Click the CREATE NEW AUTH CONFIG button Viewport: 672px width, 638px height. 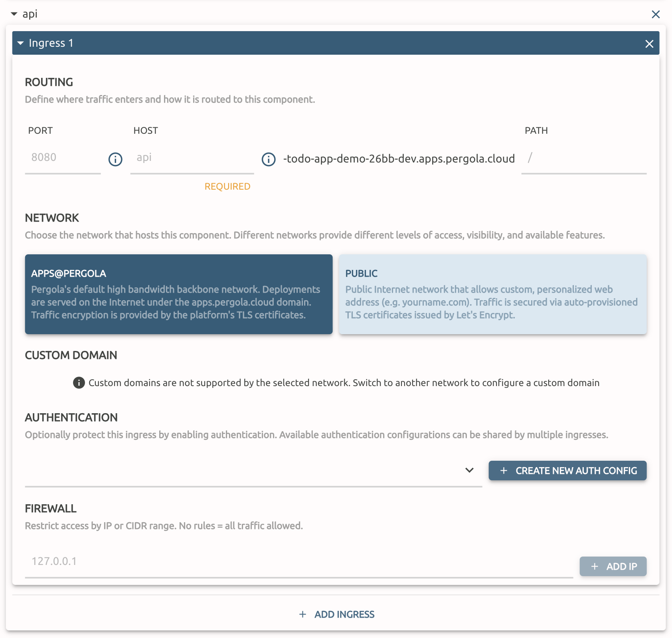coord(567,471)
